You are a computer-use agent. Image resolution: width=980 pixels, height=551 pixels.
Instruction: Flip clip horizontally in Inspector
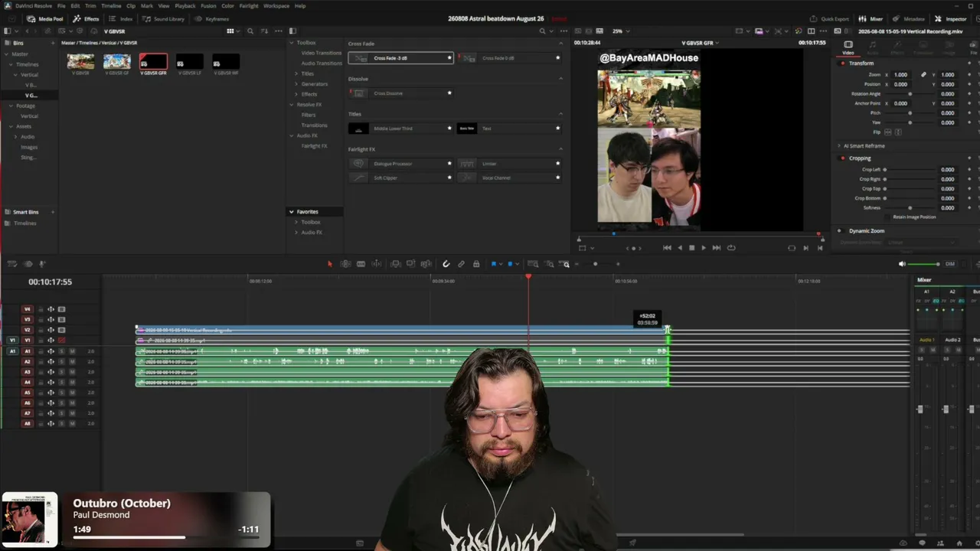(x=888, y=132)
